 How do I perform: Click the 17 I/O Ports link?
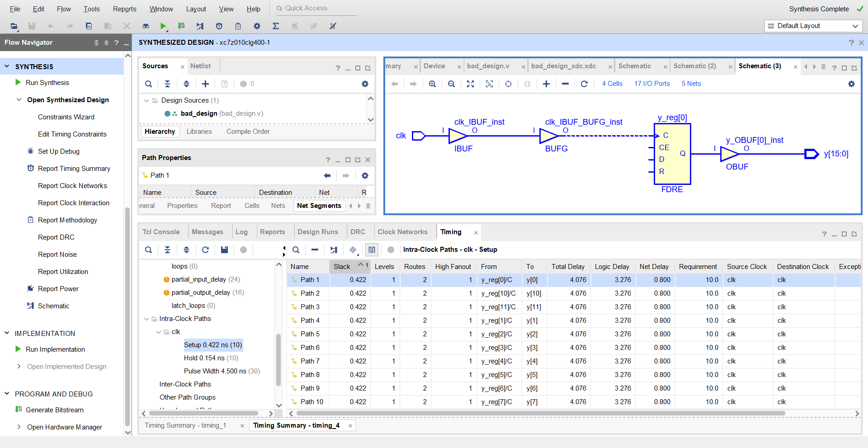point(652,84)
